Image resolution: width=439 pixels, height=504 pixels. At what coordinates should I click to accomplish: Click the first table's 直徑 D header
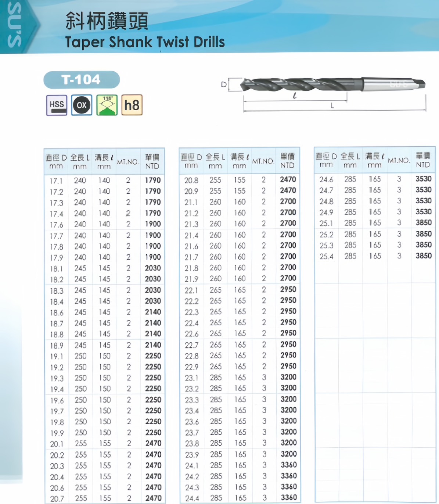pyautogui.click(x=56, y=162)
